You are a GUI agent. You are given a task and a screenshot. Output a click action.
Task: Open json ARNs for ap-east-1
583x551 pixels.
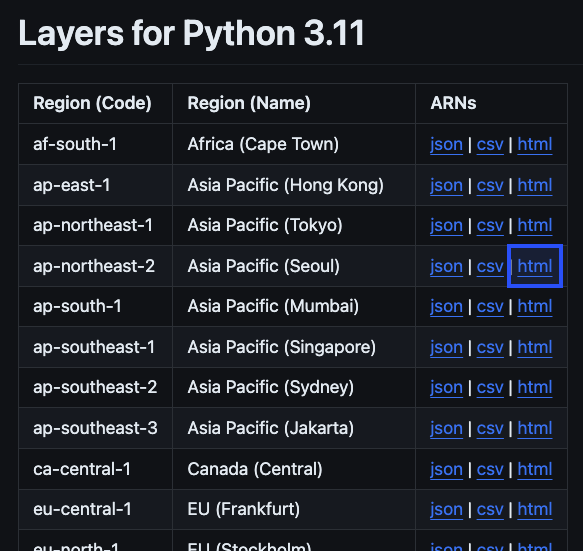point(446,185)
